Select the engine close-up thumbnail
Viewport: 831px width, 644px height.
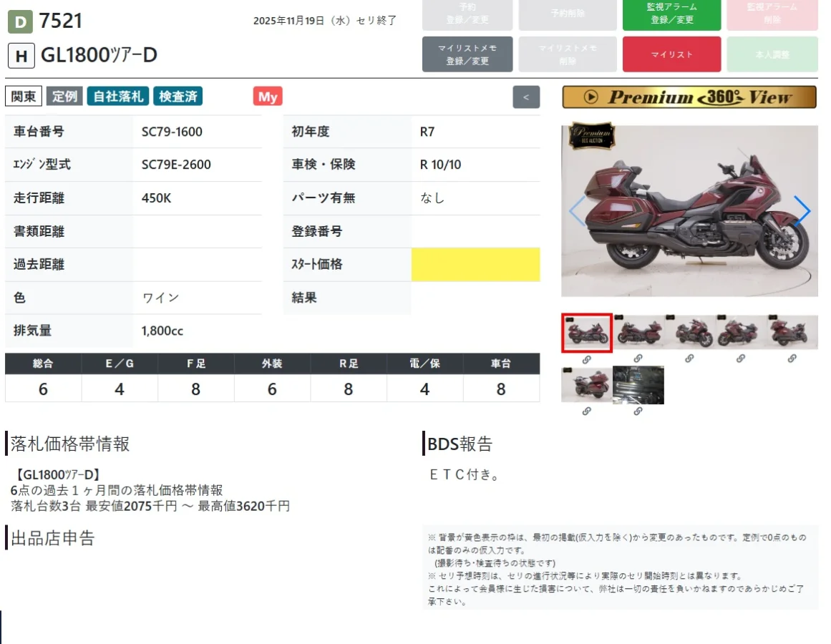point(638,385)
